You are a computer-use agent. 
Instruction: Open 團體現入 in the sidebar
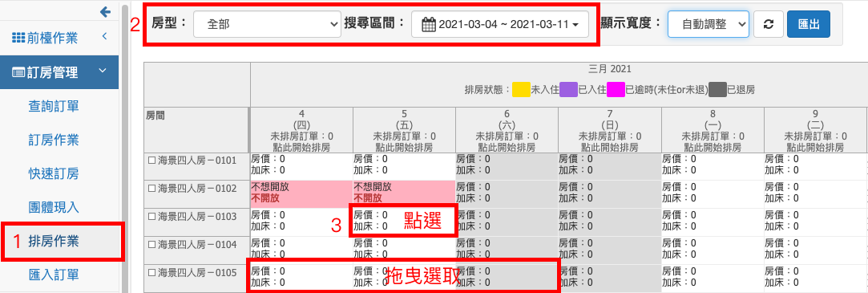(54, 208)
